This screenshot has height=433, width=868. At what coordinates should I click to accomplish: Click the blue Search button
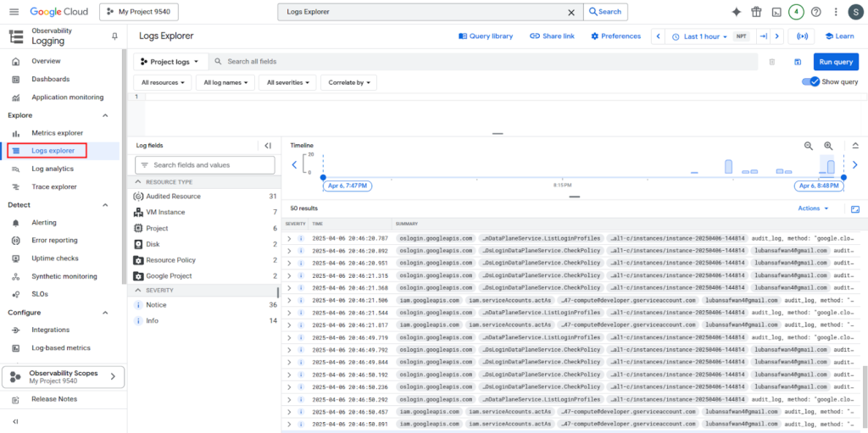(605, 12)
